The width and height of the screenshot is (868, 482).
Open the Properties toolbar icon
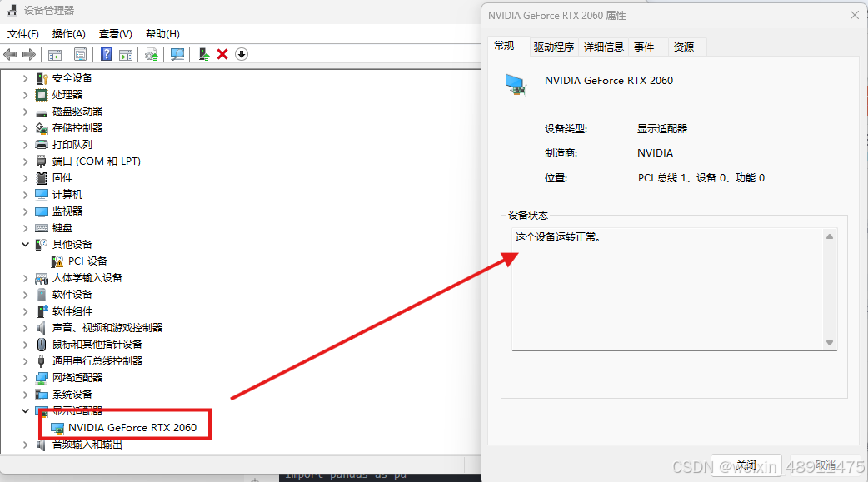(x=80, y=54)
